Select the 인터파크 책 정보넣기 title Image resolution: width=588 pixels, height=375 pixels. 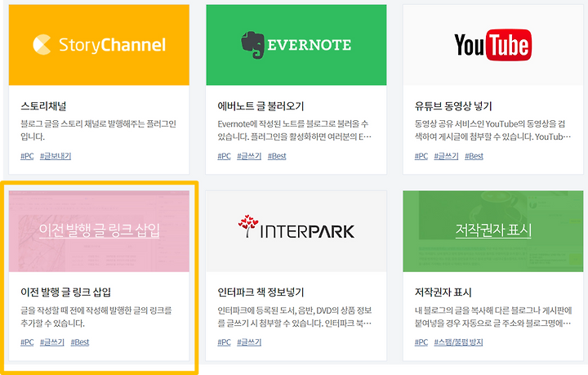(261, 292)
